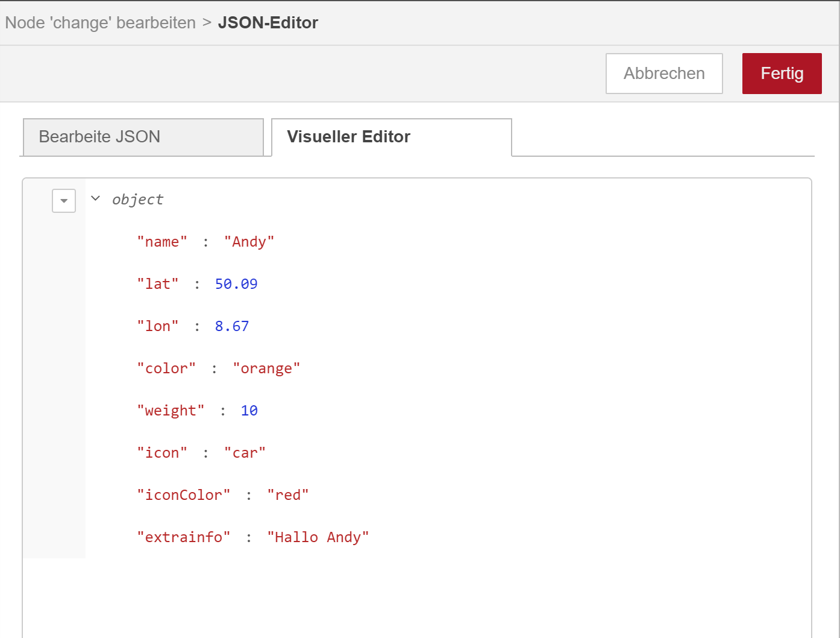The height and width of the screenshot is (638, 840).
Task: Click the "lon" key
Action: coord(158,326)
